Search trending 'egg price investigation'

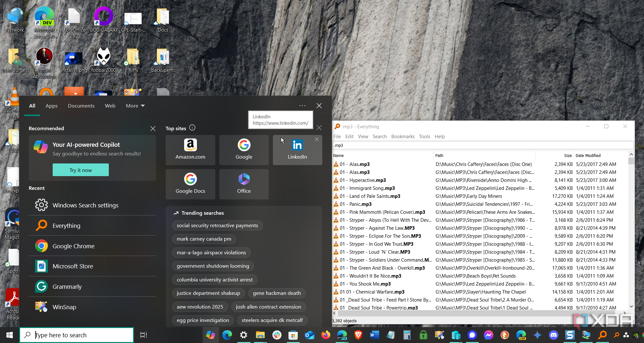pos(203,320)
